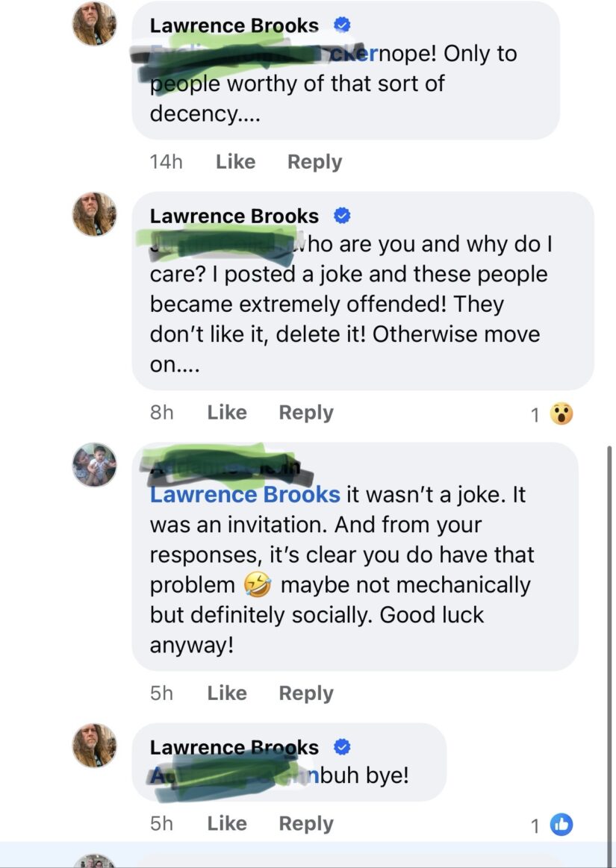Like the 14h 'nope! Only to' comment
This screenshot has width=616, height=868.
point(235,162)
